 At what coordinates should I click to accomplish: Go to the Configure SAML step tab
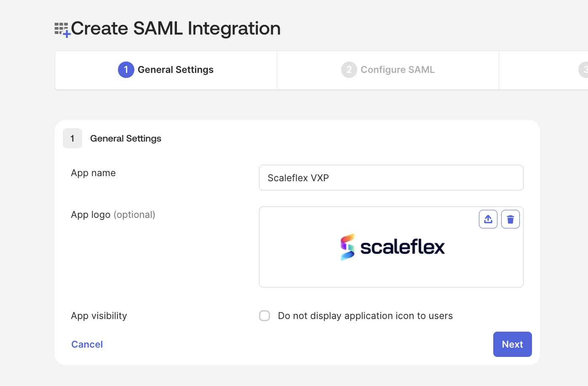coord(397,70)
